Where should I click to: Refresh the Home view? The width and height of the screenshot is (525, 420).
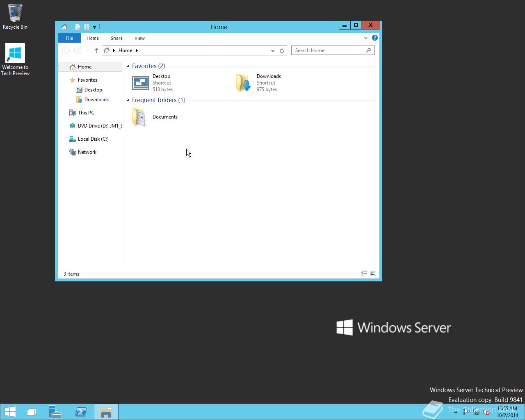(x=282, y=50)
